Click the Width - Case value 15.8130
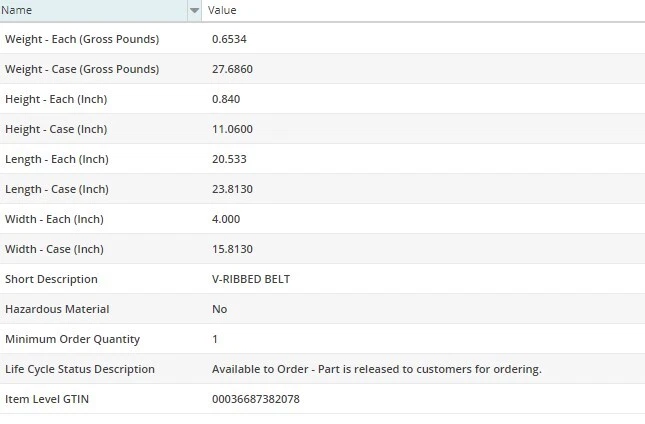645x424 pixels. point(232,249)
